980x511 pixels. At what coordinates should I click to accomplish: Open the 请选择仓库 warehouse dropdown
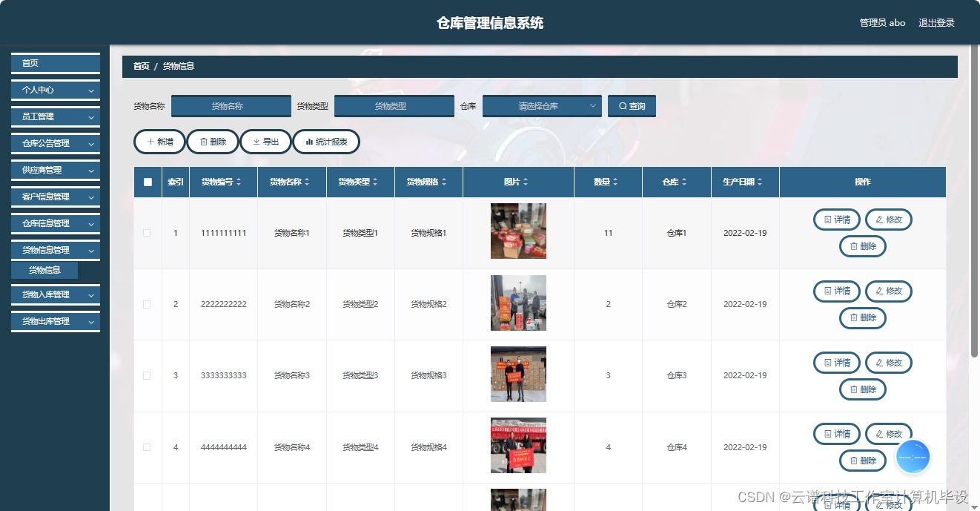click(x=541, y=105)
